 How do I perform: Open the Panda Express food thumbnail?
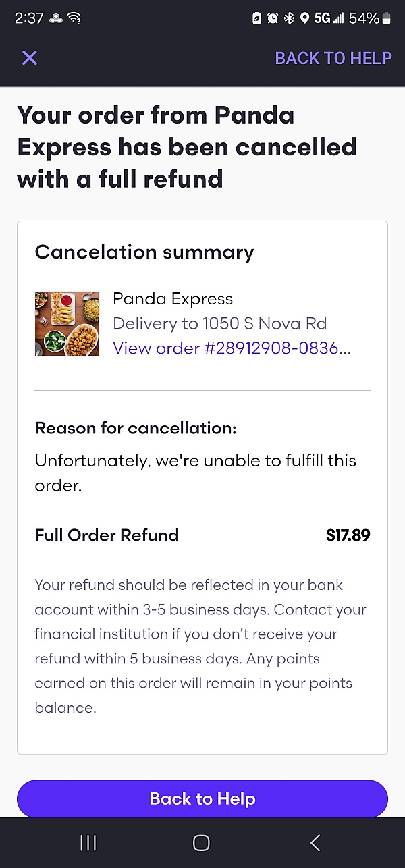pyautogui.click(x=67, y=323)
